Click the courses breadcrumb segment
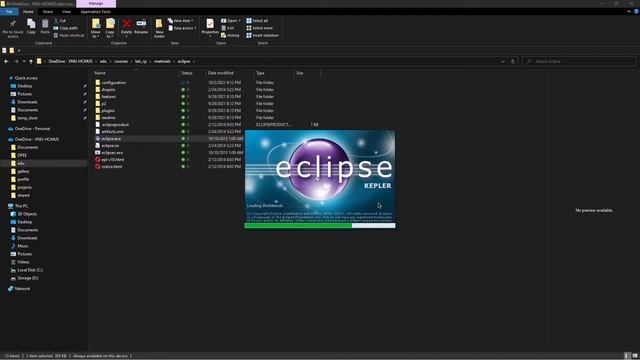640x360 pixels. 121,61
